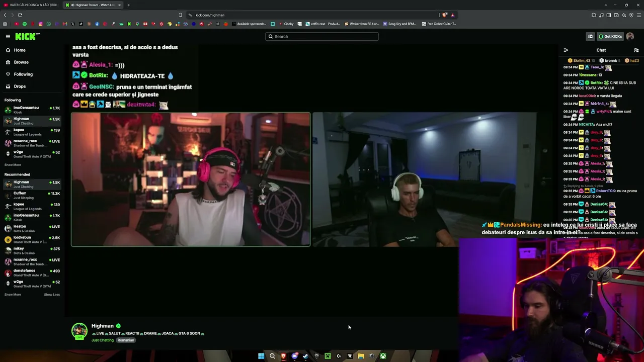This screenshot has width=644, height=362.
Task: Click the Romanian language tag
Action: pyautogui.click(x=126, y=340)
